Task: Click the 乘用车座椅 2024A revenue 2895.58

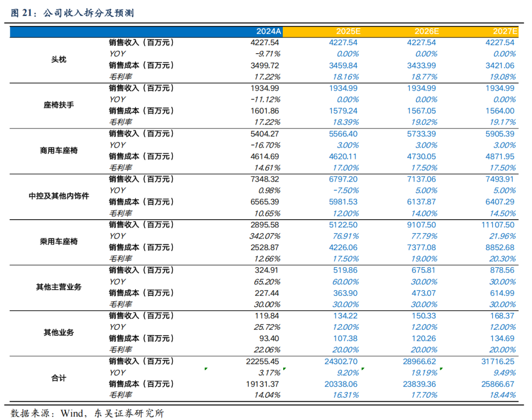Action: point(265,225)
